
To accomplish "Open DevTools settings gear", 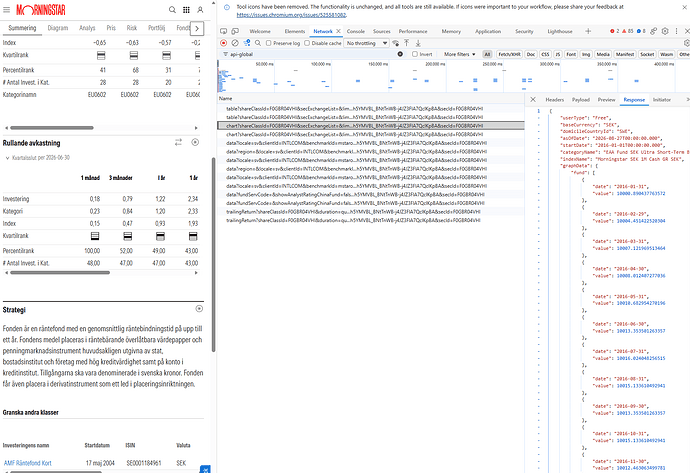I will pos(665,31).
